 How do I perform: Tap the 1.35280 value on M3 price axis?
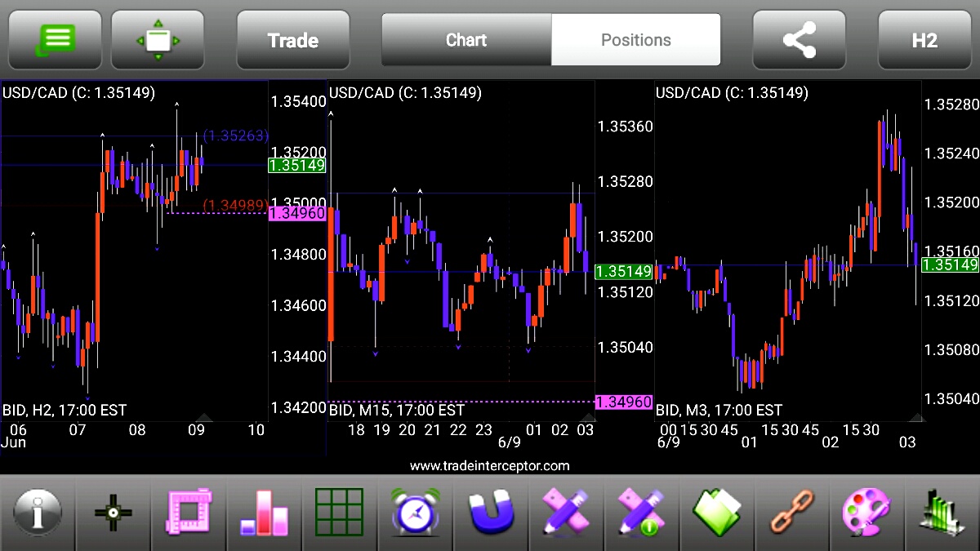(951, 104)
